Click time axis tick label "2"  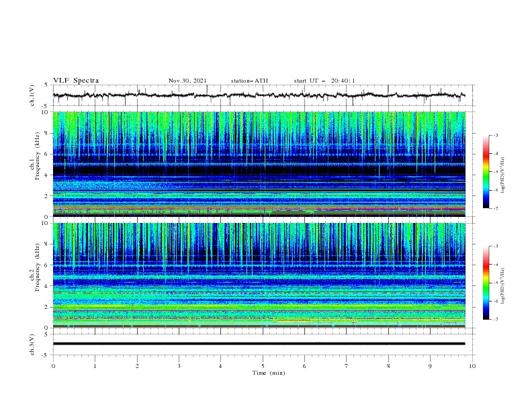[137, 366]
